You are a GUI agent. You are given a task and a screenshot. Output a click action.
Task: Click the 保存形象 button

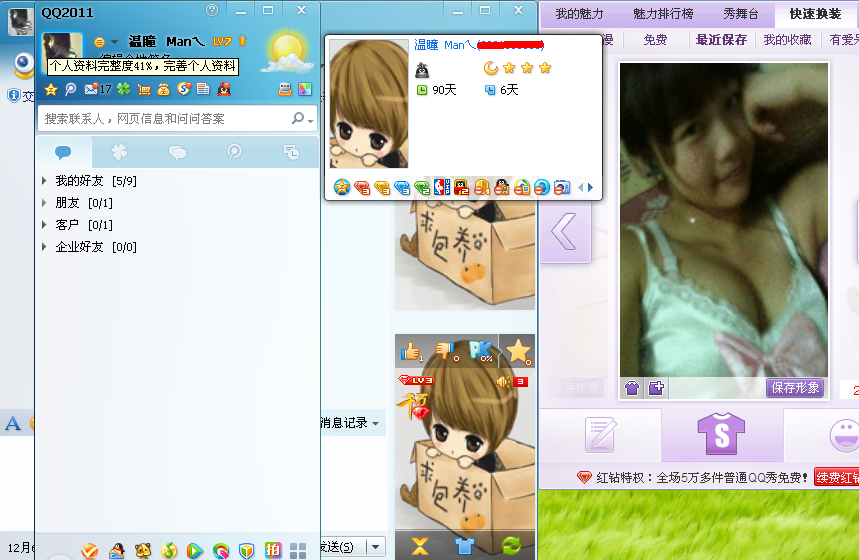[x=795, y=388]
